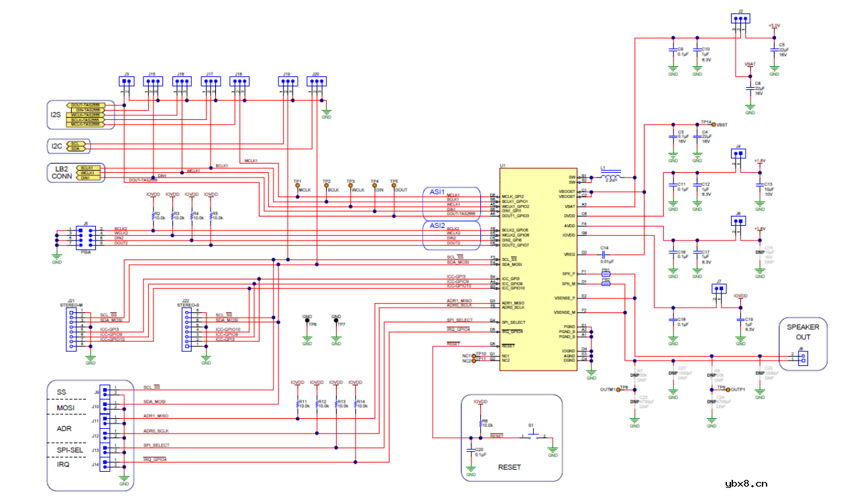Click the J21 STEREO-M connector
Image resolution: width=845 pixels, height=504 pixels.
point(72,330)
